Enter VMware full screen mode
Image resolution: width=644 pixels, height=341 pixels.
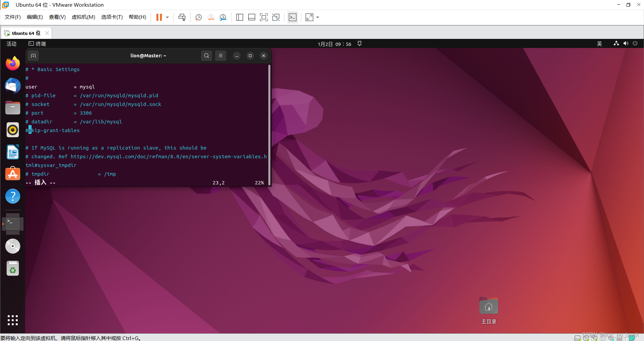[x=264, y=17]
